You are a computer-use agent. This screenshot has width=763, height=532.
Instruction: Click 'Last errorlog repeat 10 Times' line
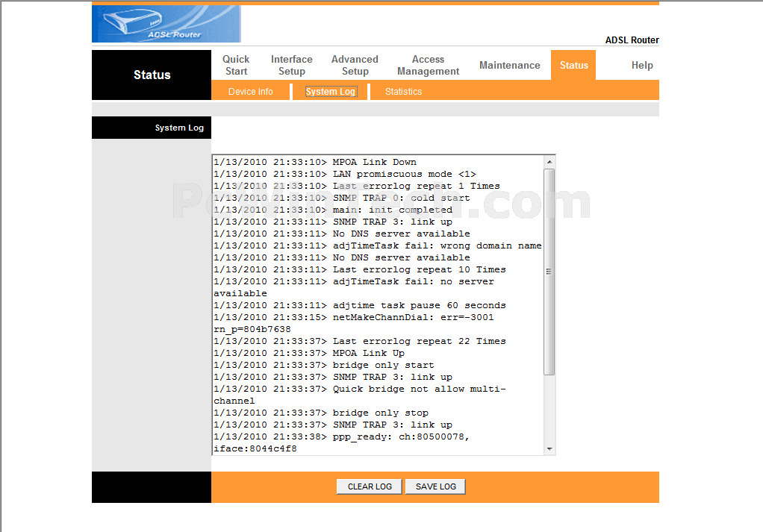(360, 269)
